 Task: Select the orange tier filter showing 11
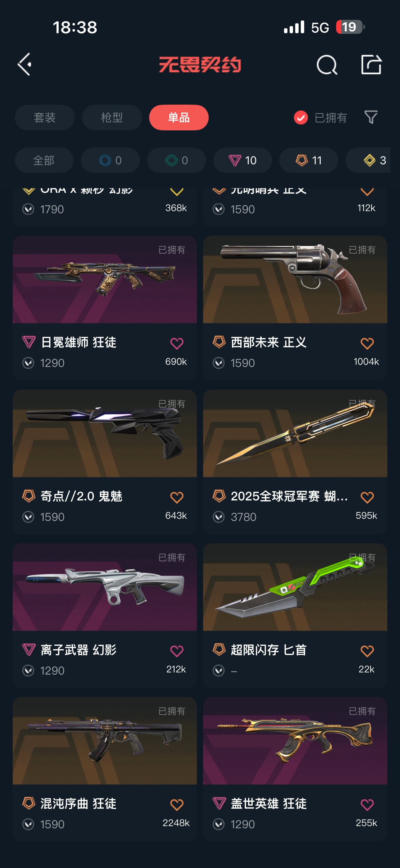click(x=309, y=160)
